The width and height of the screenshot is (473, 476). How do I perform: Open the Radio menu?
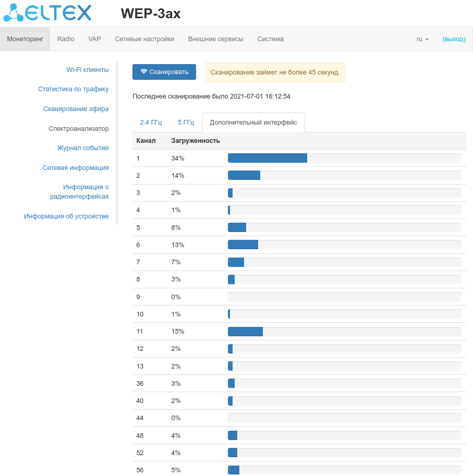pos(66,39)
